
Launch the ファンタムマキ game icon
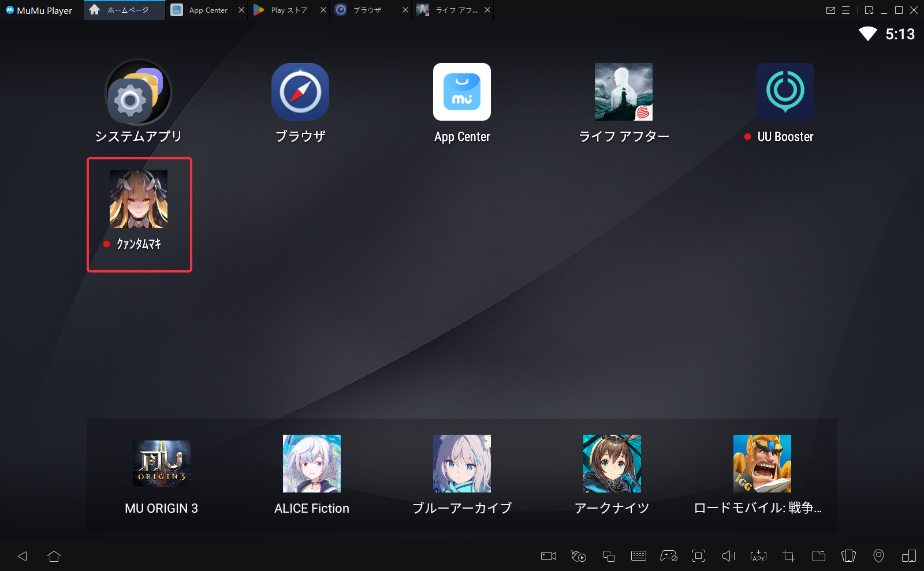[139, 199]
